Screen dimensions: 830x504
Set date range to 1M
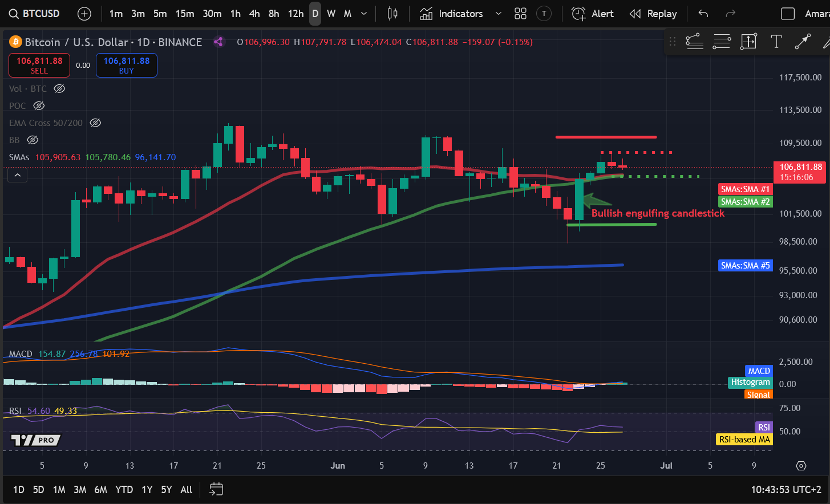click(59, 490)
